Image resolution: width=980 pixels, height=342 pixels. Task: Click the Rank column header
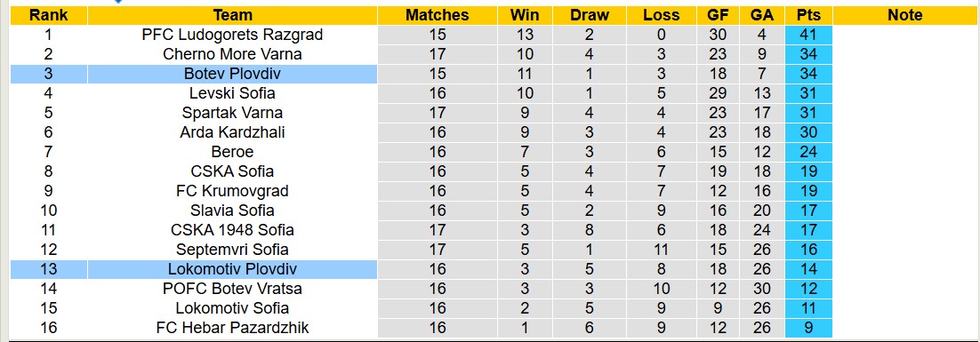49,15
